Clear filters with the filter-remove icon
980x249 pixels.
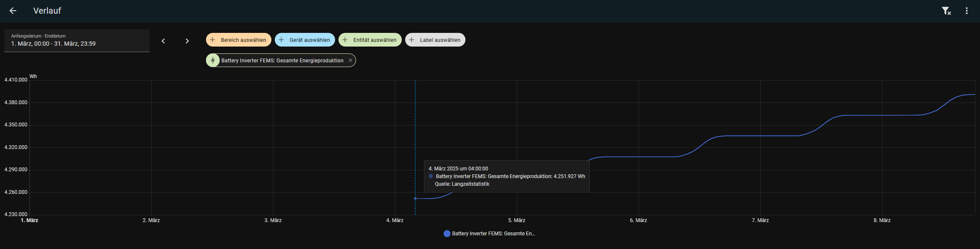point(946,11)
